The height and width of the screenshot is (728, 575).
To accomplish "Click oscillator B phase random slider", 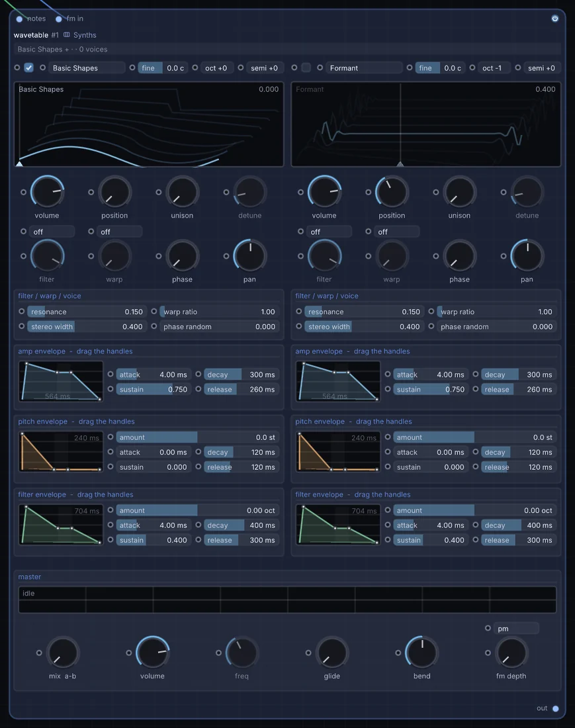I will pos(496,327).
